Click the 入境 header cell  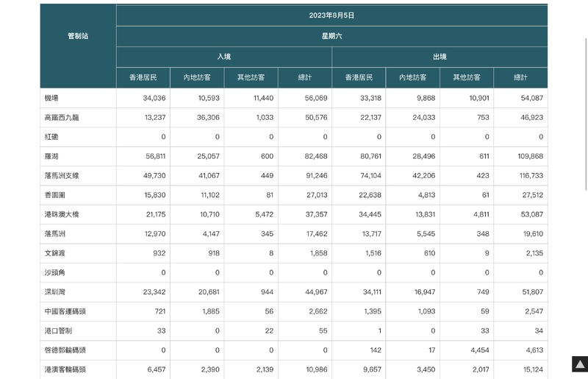point(224,57)
